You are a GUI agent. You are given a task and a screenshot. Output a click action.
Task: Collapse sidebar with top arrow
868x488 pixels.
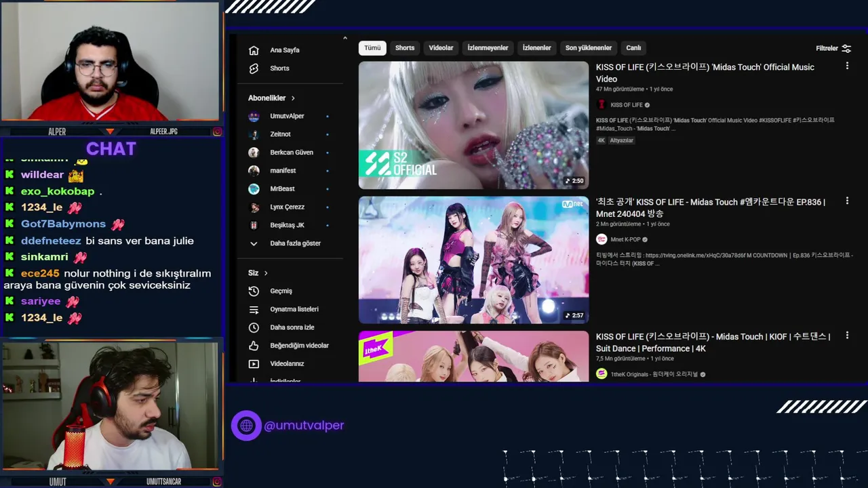pyautogui.click(x=344, y=38)
